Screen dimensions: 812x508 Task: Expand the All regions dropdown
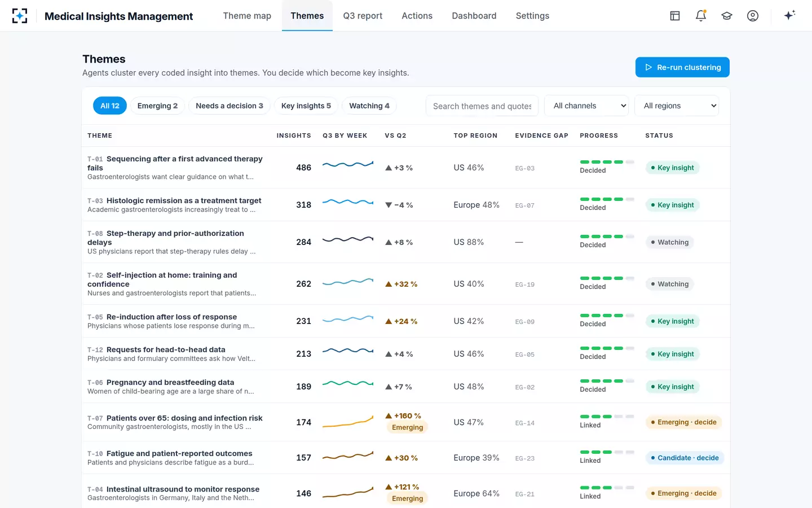(677, 106)
